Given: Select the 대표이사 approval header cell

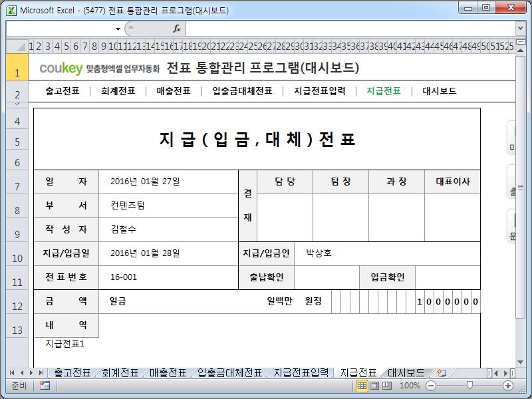Looking at the screenshot, I should click(x=453, y=182).
